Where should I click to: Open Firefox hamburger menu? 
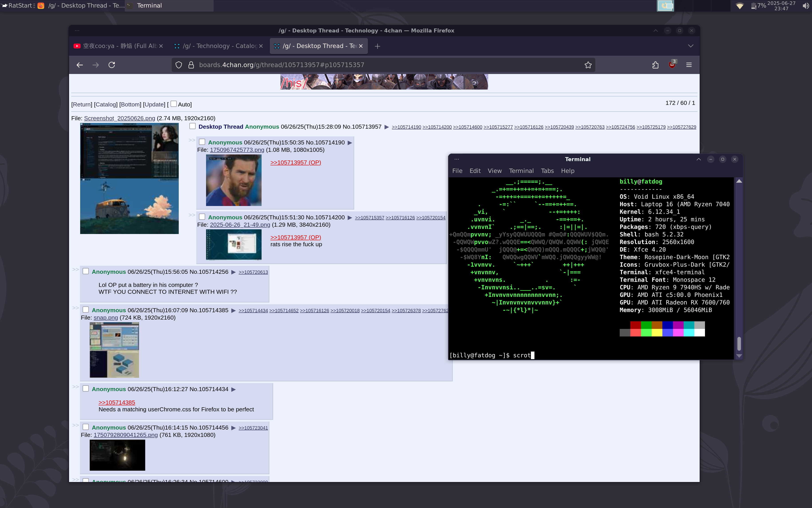tap(689, 65)
